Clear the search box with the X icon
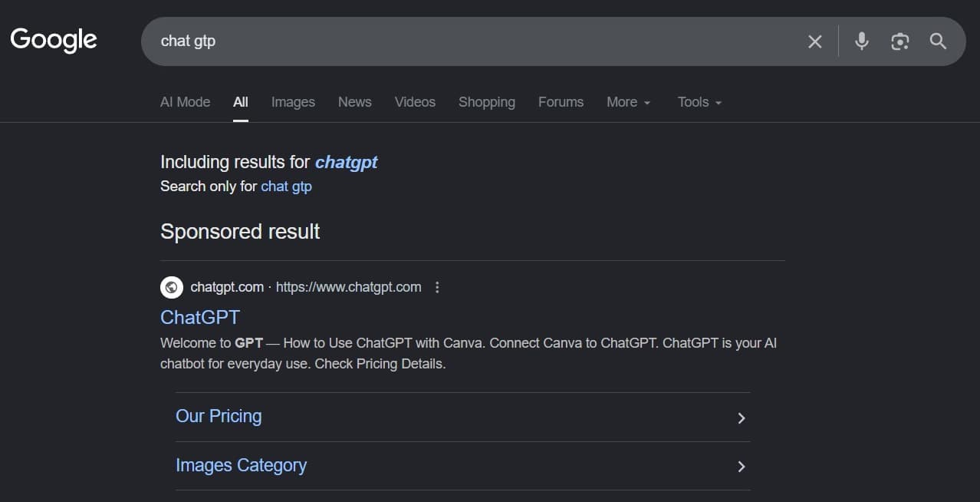This screenshot has height=502, width=980. pos(814,41)
